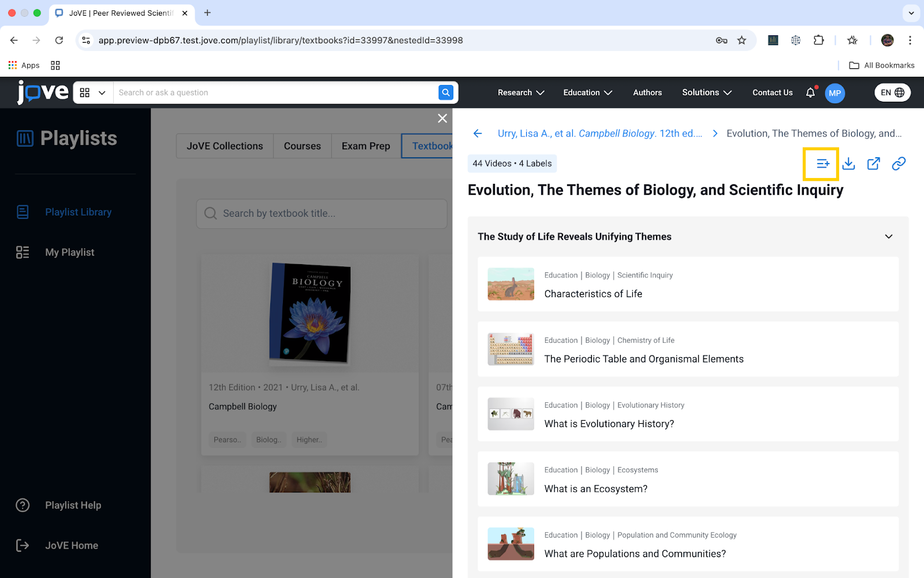The height and width of the screenshot is (578, 924).
Task: Click the add-to-playlist icon
Action: pyautogui.click(x=823, y=164)
